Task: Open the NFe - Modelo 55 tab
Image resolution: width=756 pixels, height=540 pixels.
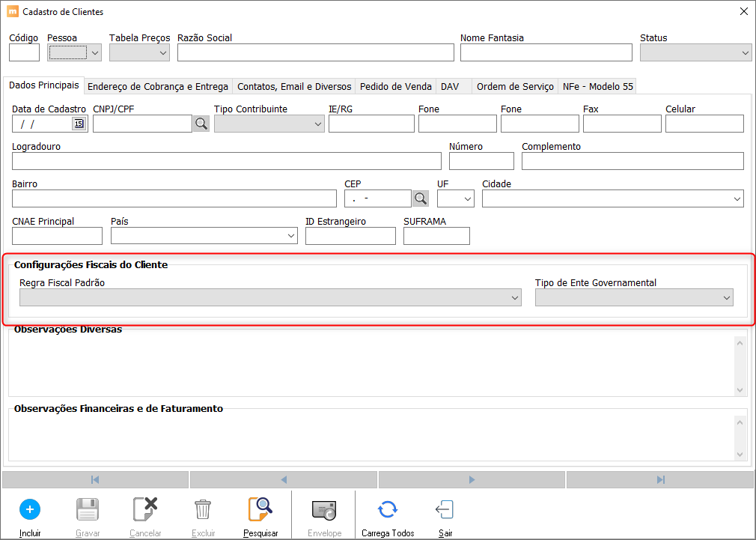Action: click(597, 87)
